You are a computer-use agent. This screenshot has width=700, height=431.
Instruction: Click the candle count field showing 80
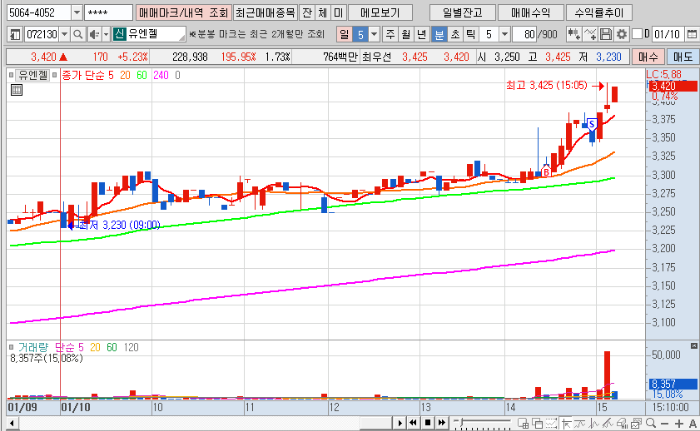point(525,34)
